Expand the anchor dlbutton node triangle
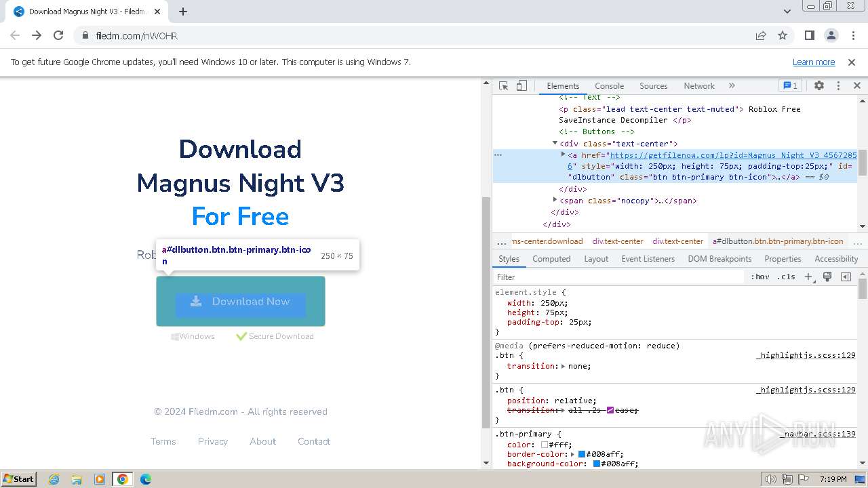Screen dimensions: 868x488 pos(563,155)
